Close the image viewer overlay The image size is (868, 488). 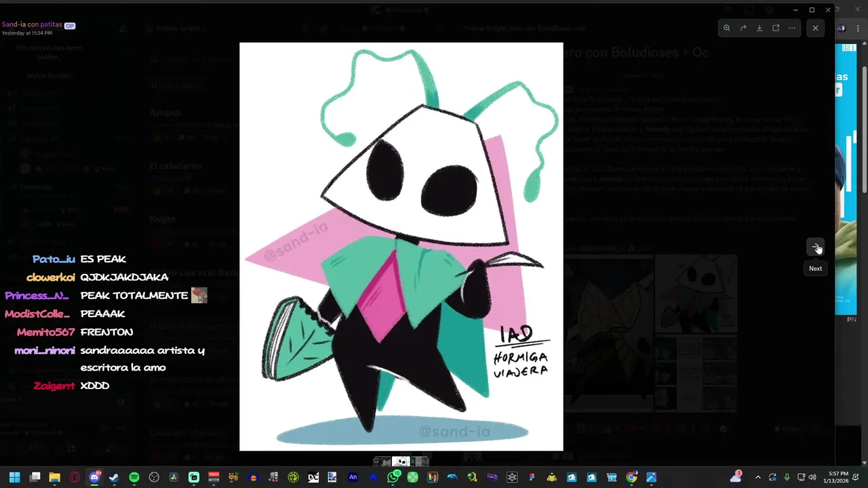(815, 28)
